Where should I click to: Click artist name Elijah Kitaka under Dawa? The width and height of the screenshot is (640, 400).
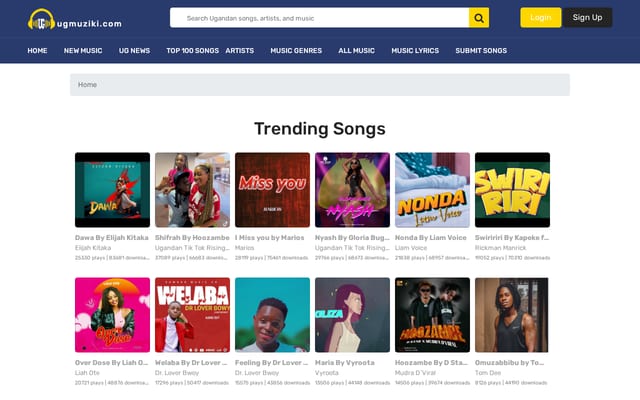[93, 248]
